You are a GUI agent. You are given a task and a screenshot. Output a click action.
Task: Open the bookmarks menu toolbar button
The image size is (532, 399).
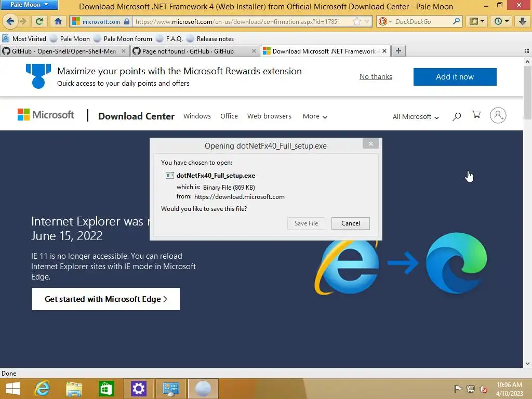coord(477,21)
